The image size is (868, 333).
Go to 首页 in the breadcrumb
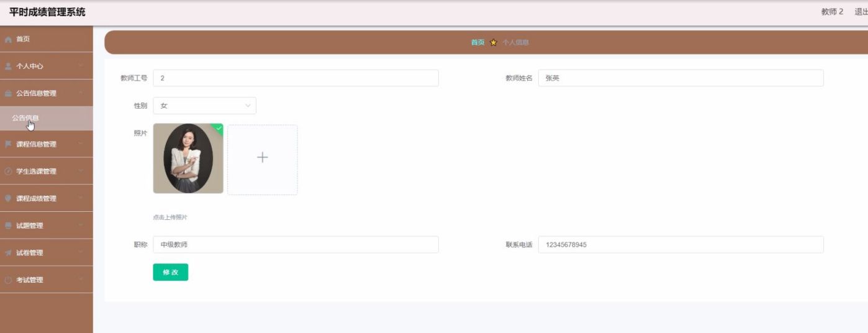coord(477,42)
